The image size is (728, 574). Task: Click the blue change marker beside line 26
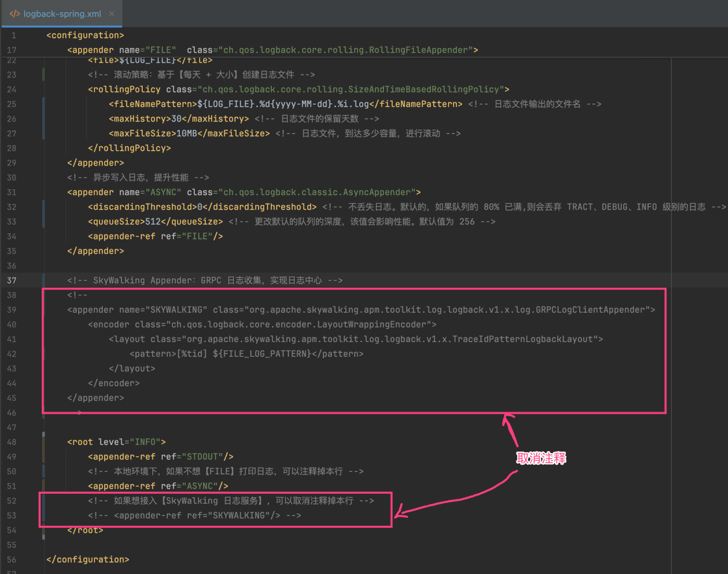(x=43, y=118)
